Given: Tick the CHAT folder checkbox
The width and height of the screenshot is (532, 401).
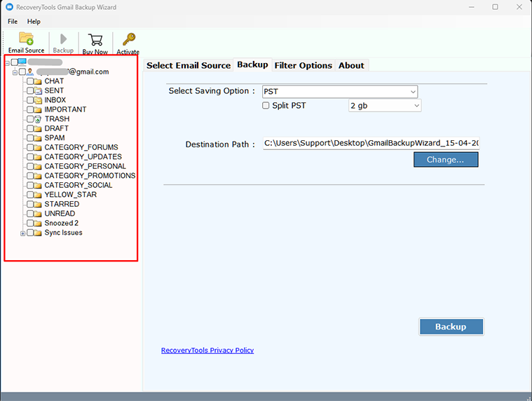Looking at the screenshot, I should point(30,81).
